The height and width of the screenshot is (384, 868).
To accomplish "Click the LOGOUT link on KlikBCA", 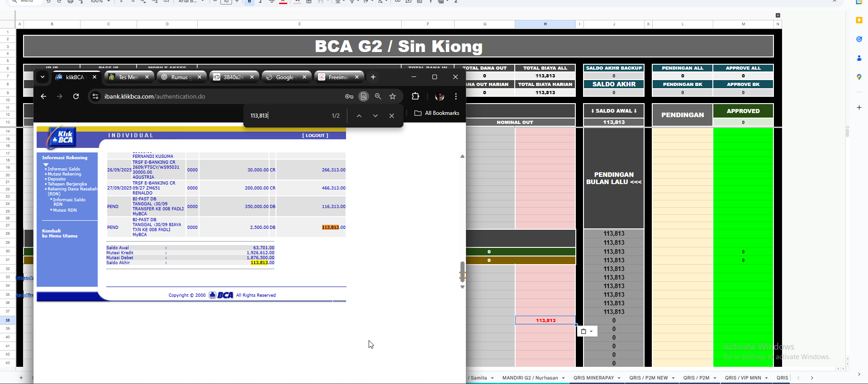I will pyautogui.click(x=315, y=135).
